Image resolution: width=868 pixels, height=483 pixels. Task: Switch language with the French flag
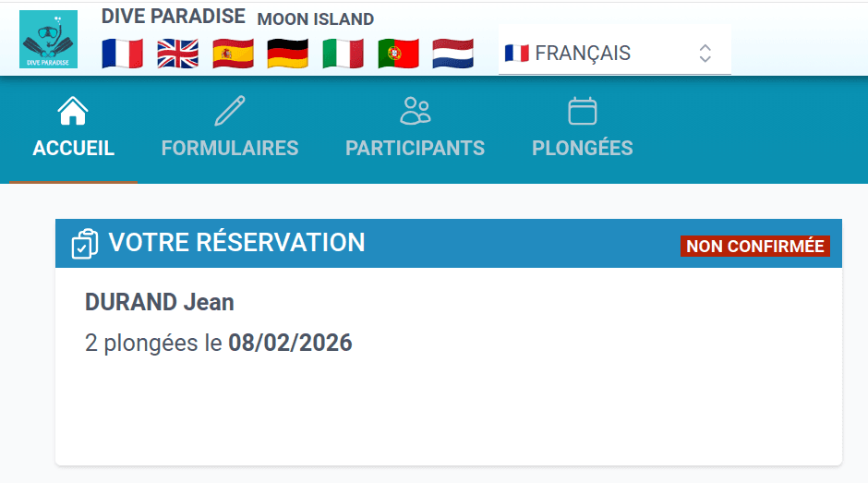(122, 53)
